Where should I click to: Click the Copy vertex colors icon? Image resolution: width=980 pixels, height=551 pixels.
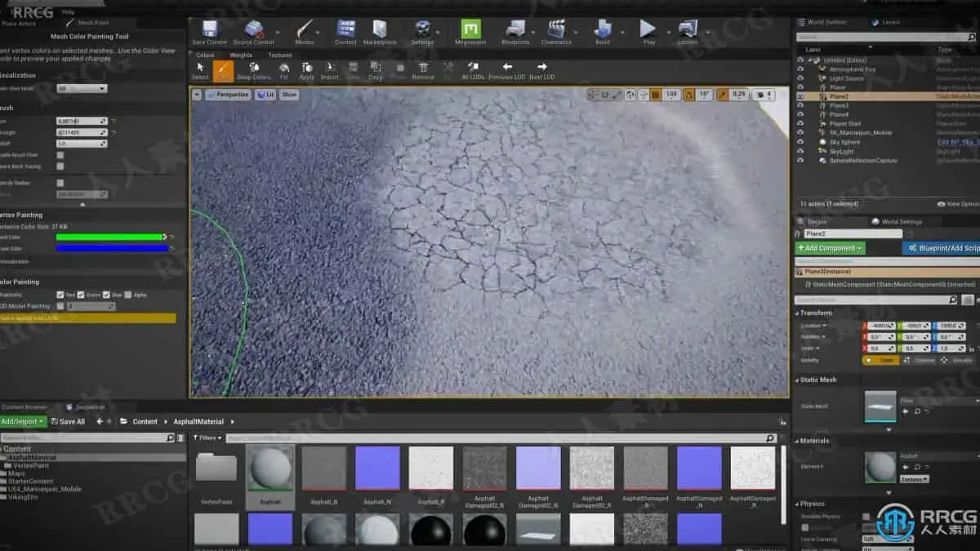click(x=376, y=71)
